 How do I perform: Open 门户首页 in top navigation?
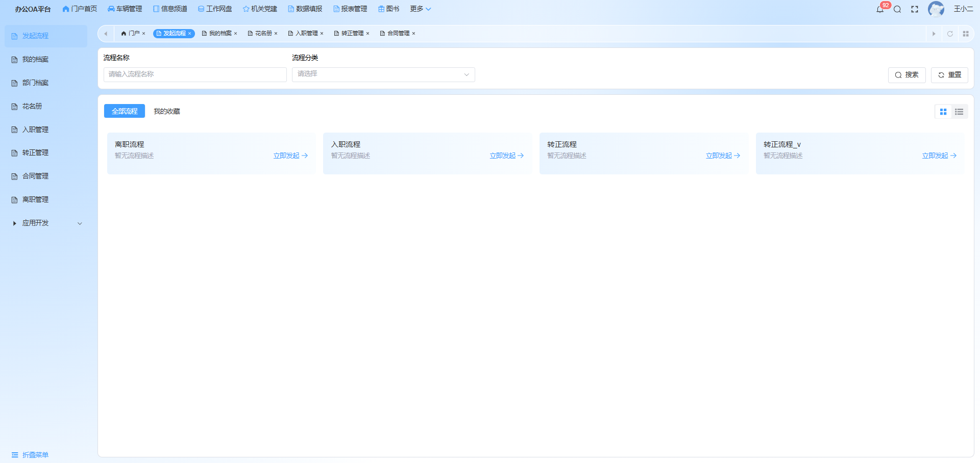[x=80, y=9]
